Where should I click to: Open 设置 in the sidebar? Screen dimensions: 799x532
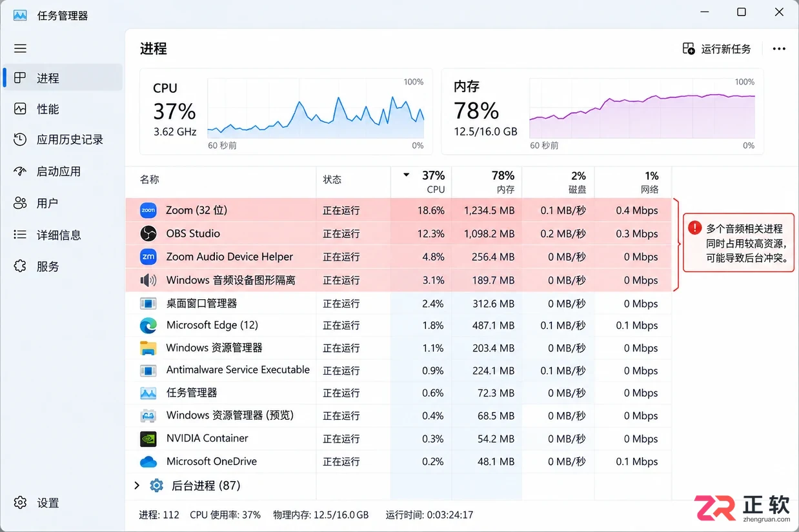[63, 502]
